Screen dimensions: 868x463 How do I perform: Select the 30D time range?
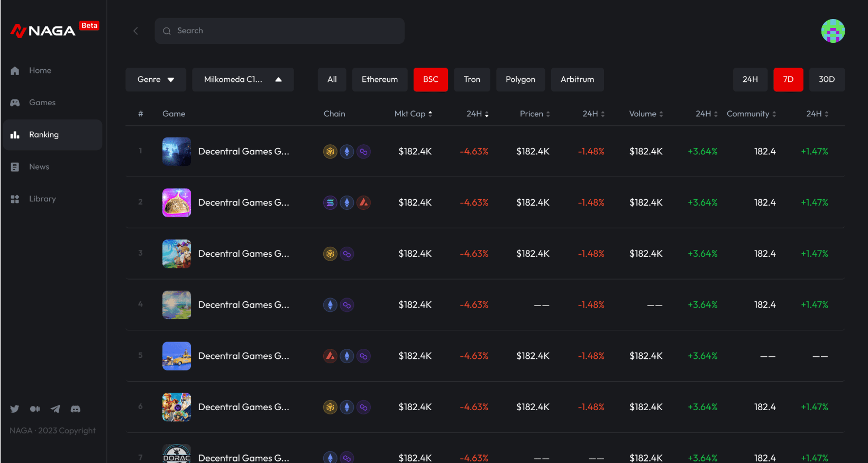pos(827,80)
